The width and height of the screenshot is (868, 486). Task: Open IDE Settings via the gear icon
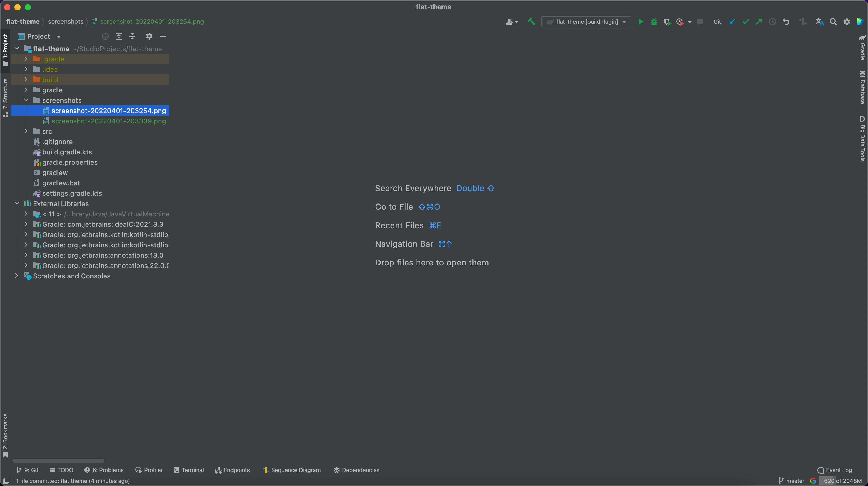[847, 21]
